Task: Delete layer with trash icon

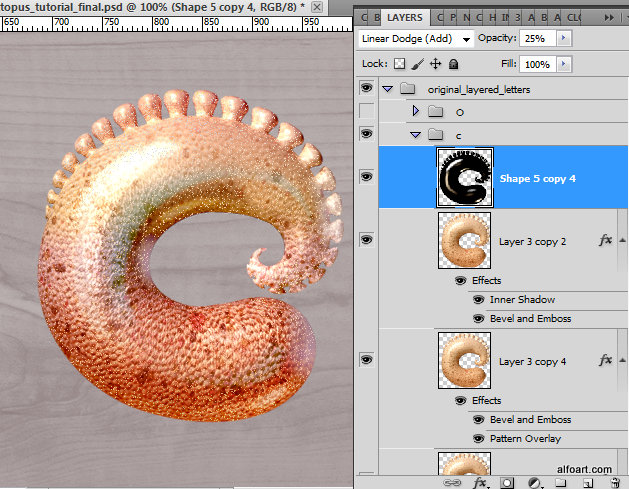Action: click(615, 483)
